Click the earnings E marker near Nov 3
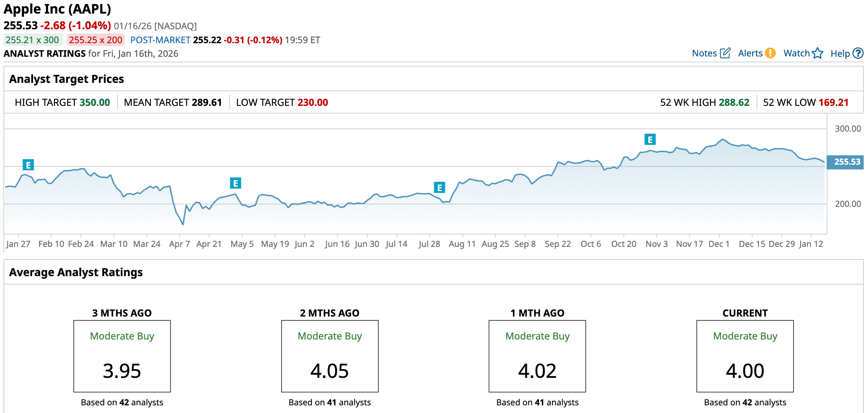Image resolution: width=868 pixels, height=413 pixels. [650, 140]
